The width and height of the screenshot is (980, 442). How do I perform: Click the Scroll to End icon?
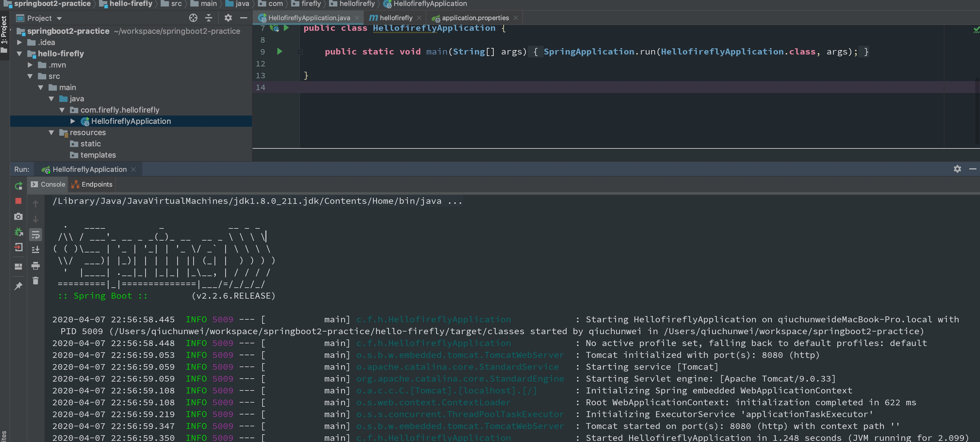click(x=35, y=250)
